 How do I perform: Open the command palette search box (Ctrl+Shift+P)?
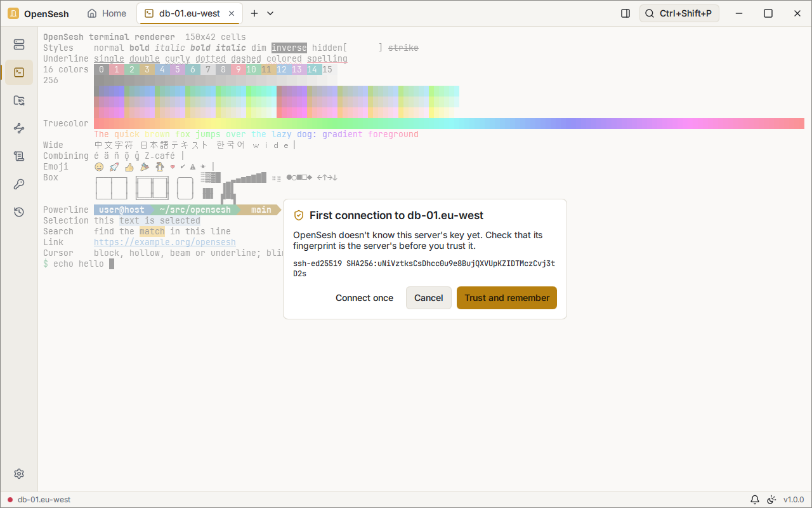pos(679,13)
